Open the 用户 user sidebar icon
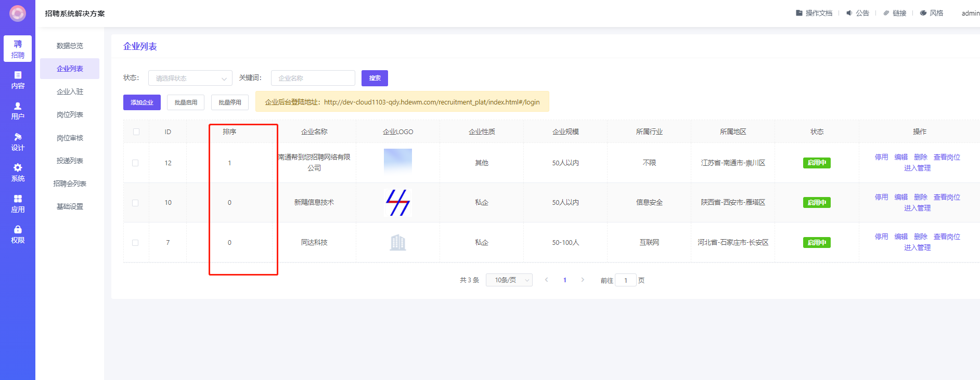Viewport: 980px width, 380px height. tap(18, 106)
